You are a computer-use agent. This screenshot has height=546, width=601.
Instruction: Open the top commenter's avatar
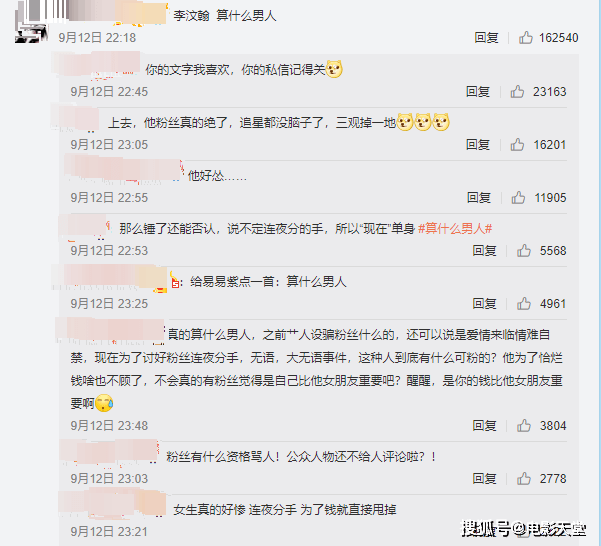coord(31,23)
